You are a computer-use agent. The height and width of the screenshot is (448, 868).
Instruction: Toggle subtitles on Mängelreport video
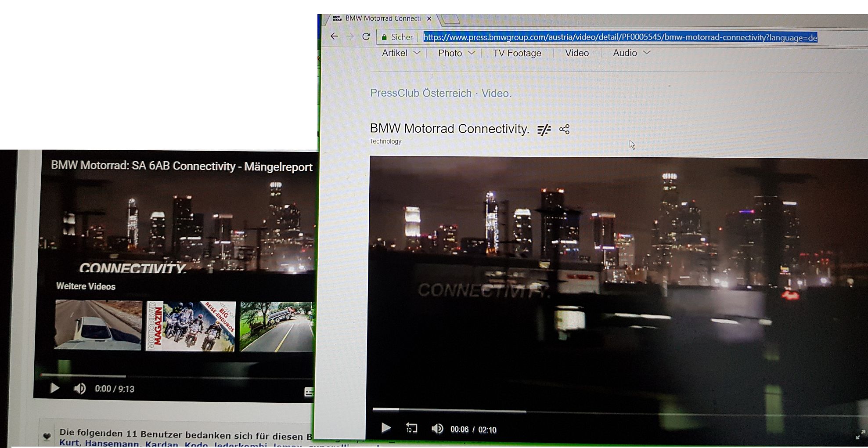pos(309,392)
